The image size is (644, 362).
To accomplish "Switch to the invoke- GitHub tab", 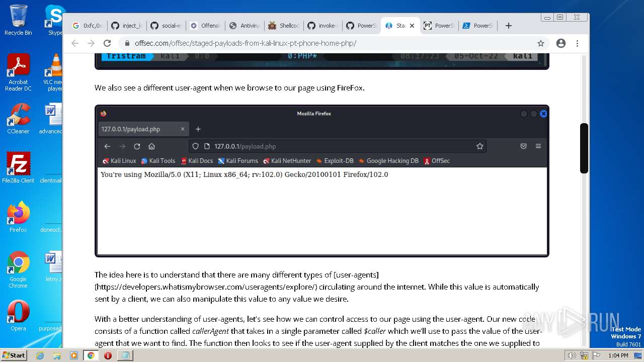I will (x=323, y=26).
